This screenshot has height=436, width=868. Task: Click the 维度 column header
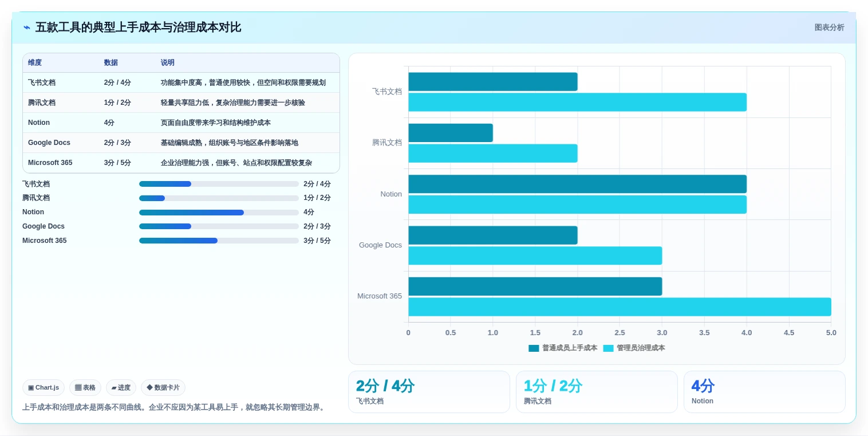35,63
